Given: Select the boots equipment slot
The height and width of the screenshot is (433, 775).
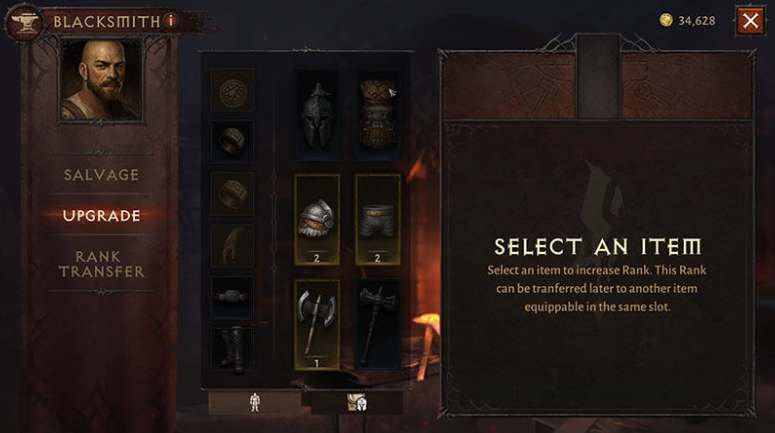Looking at the screenshot, I should [232, 349].
